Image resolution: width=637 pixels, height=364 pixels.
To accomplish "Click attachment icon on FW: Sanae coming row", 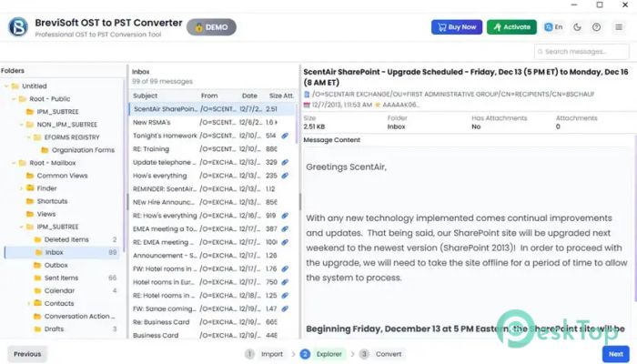I will point(285,308).
